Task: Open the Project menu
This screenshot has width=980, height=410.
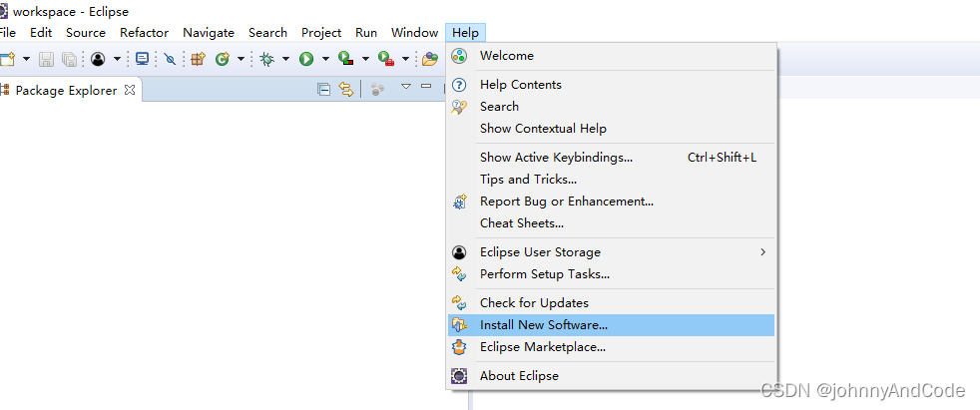Action: tap(321, 33)
